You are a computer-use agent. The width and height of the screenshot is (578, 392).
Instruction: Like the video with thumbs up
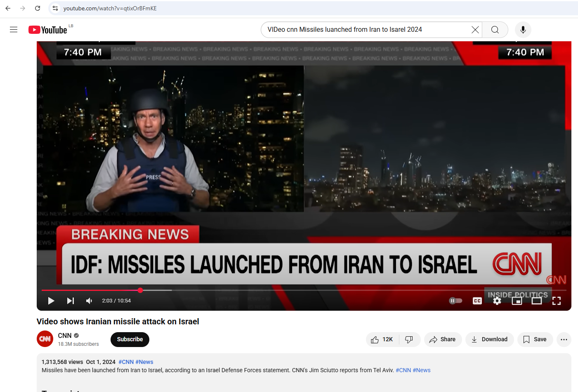(382, 340)
